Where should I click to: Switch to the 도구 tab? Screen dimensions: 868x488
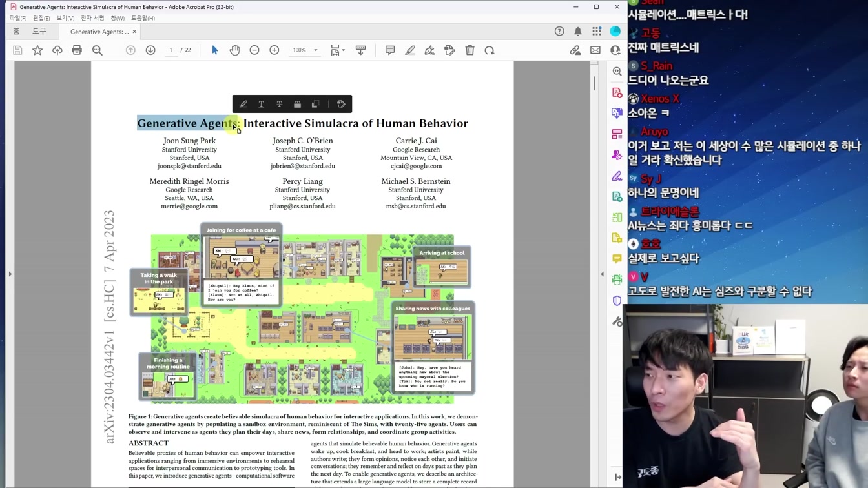(x=39, y=31)
